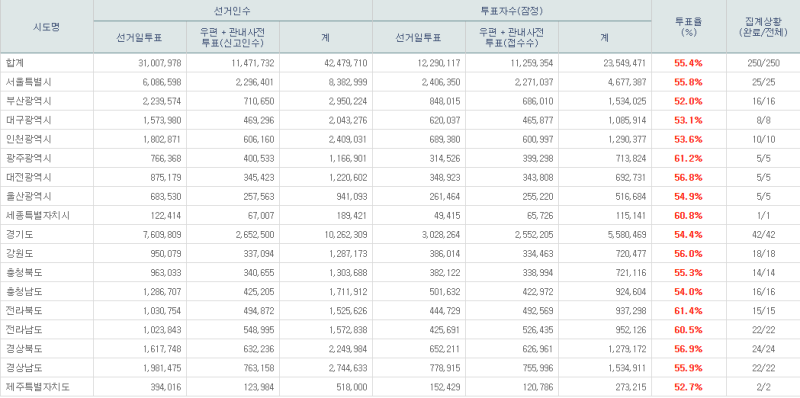Click Ulsan turnout value 54.9%
The image size is (800, 398).
(688, 196)
